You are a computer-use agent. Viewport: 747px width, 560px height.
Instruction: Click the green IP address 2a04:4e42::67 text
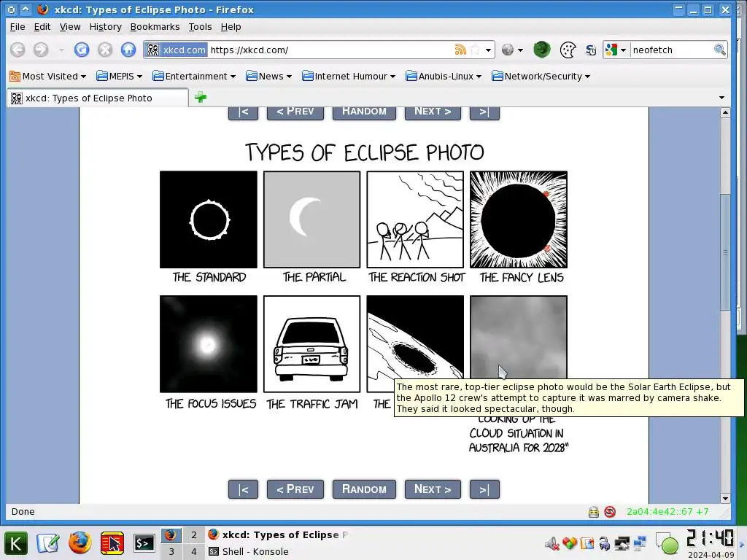pos(667,511)
